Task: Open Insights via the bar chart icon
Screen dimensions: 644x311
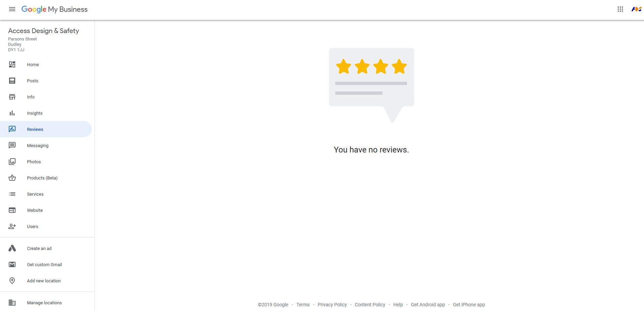Action: point(12,113)
